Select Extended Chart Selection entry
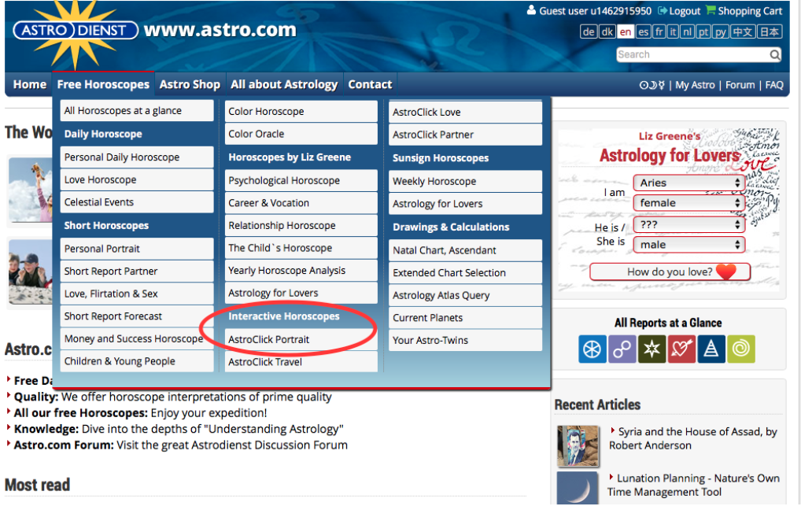The image size is (801, 532). pyautogui.click(x=465, y=273)
